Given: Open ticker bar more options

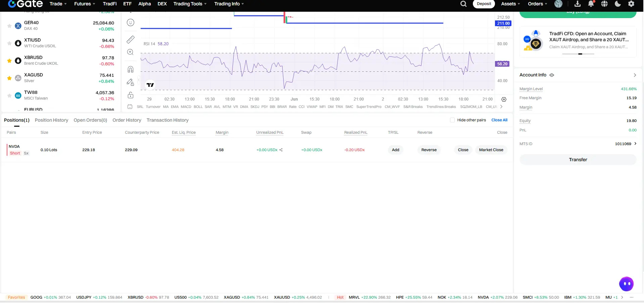Looking at the screenshot, I should tap(632, 297).
